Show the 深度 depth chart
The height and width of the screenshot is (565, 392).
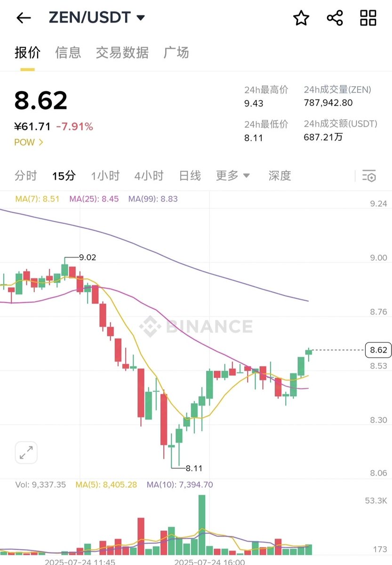(280, 176)
